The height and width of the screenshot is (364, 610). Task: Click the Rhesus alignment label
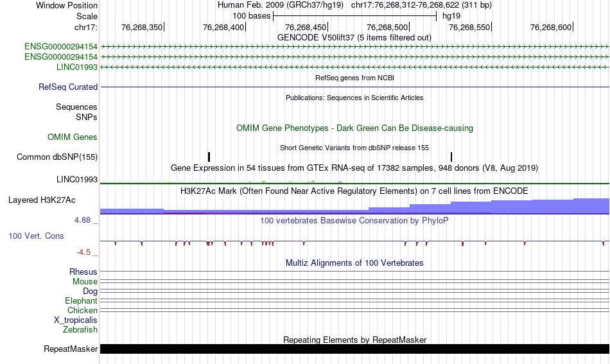(83, 272)
